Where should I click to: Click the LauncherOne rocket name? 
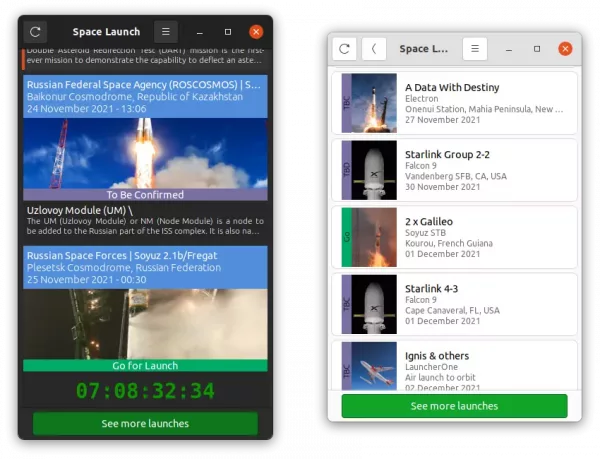(x=431, y=367)
